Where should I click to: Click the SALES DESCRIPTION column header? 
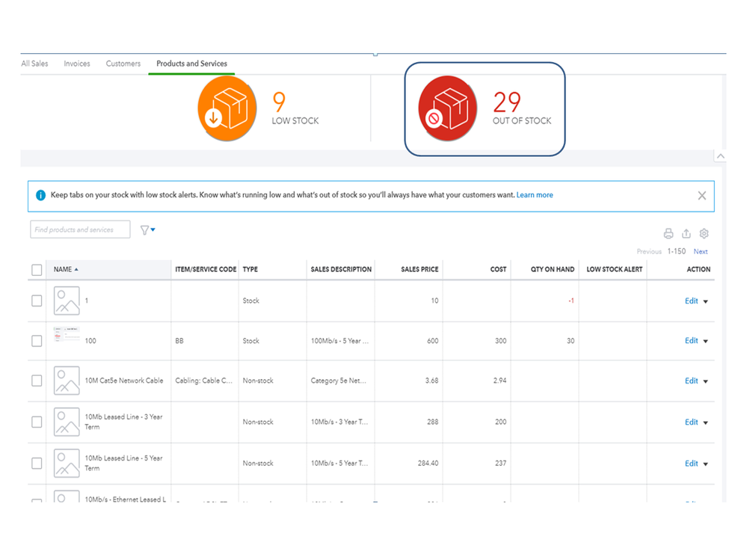pyautogui.click(x=341, y=269)
